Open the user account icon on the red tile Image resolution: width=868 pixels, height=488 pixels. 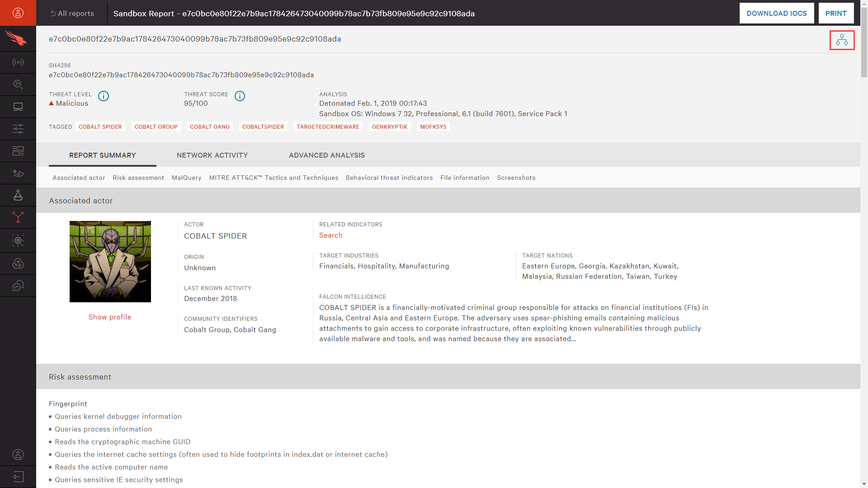tap(18, 13)
